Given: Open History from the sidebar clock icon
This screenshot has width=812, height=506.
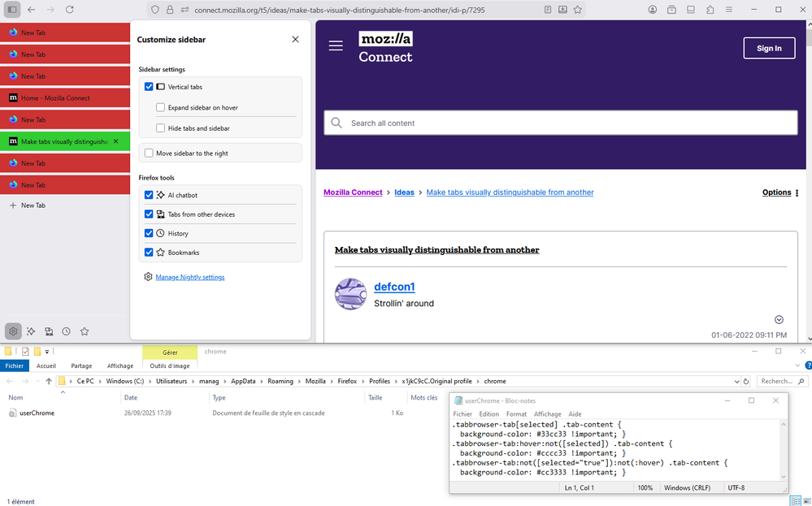Looking at the screenshot, I should click(66, 331).
